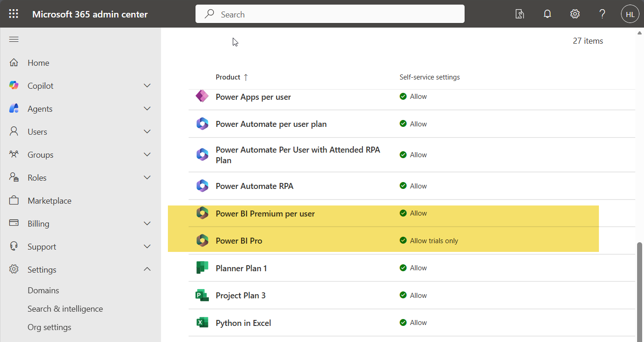
Task: Expand the Billing nav section
Action: point(147,224)
